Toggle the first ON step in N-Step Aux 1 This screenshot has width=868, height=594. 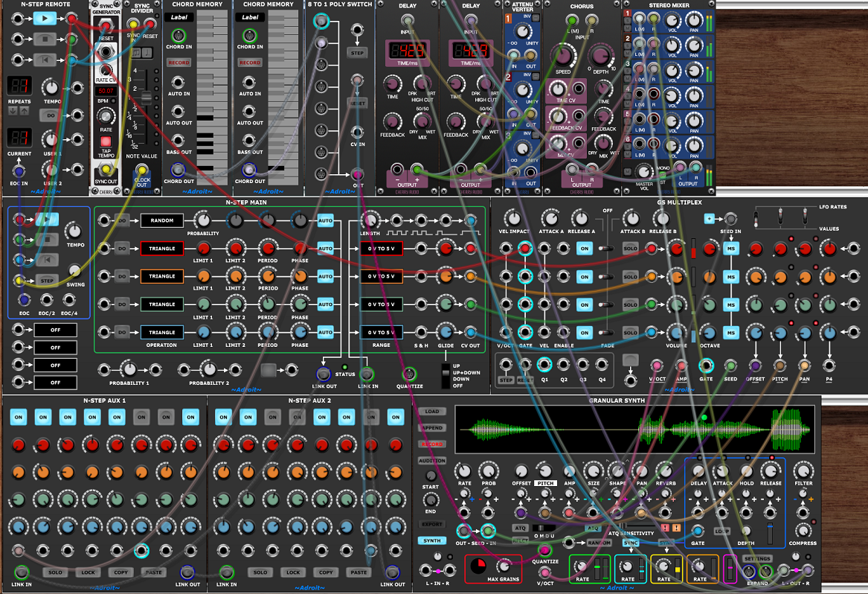tap(19, 418)
